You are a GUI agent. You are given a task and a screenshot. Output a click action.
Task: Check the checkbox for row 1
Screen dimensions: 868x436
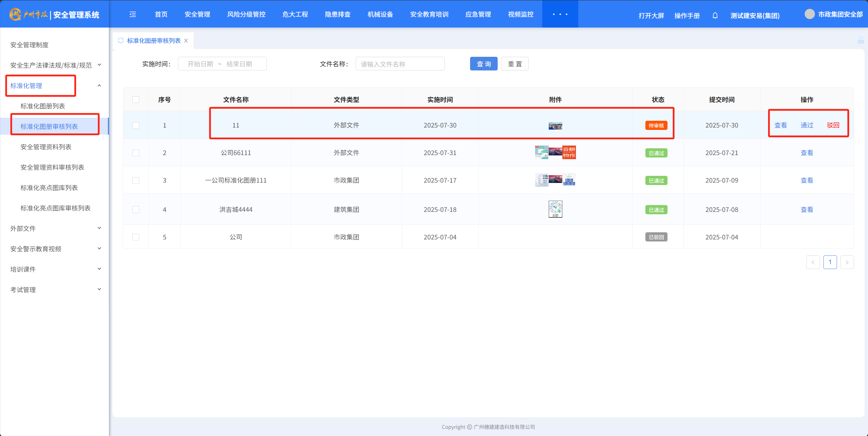coord(136,125)
